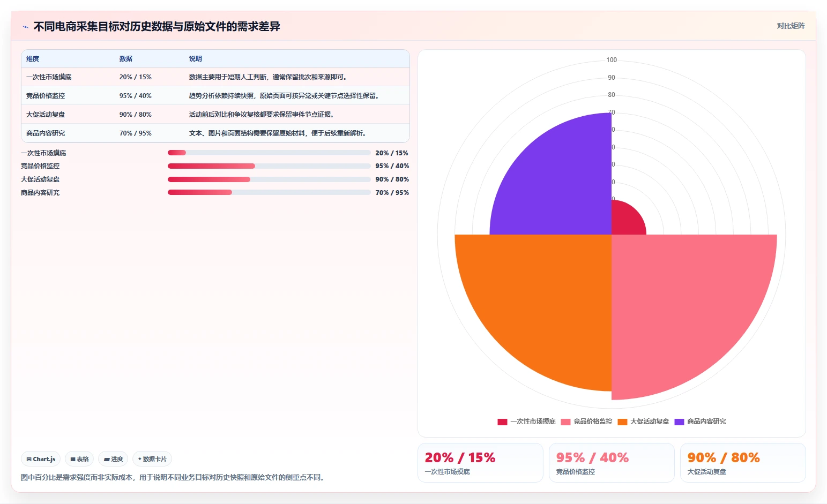Select table cell 竞品价格监控
Image resolution: width=827 pixels, height=504 pixels.
(46, 96)
